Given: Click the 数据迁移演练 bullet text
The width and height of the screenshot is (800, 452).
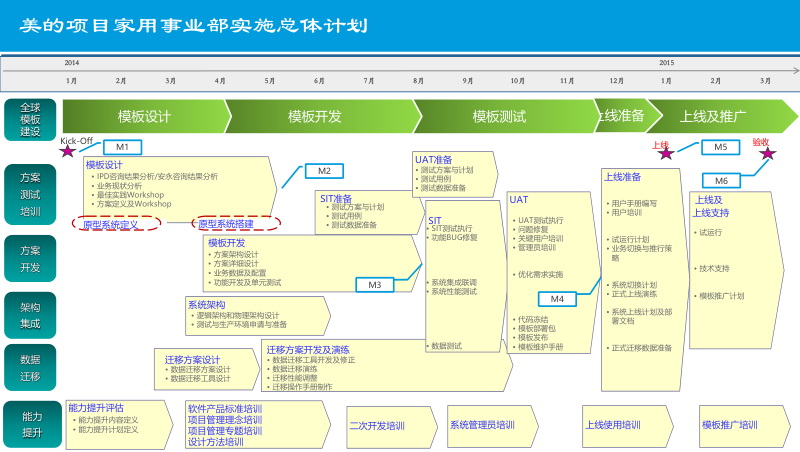Looking at the screenshot, I should [x=295, y=369].
